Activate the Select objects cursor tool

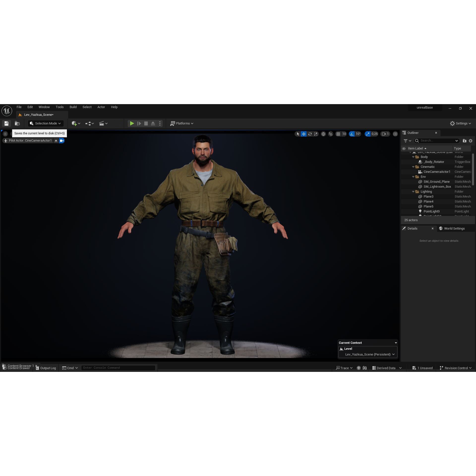pyautogui.click(x=298, y=134)
